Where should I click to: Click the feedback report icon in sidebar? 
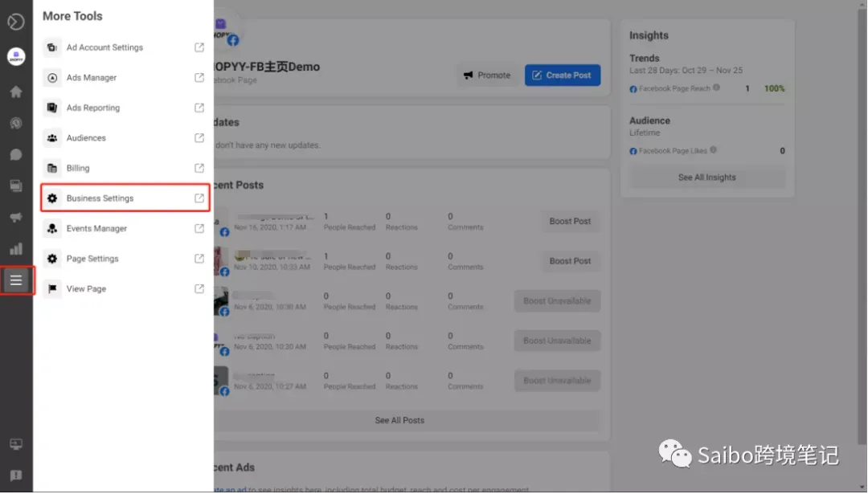(16, 476)
